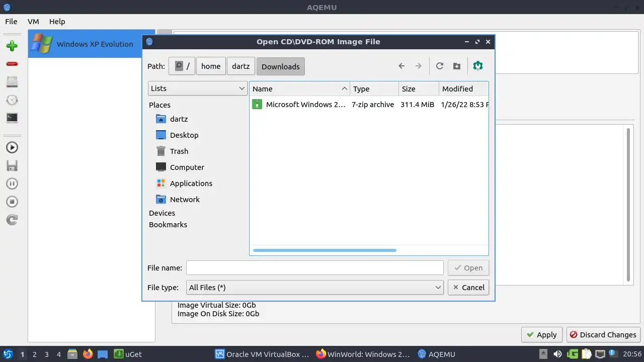This screenshot has height=362, width=644.
Task: Start the VM with the play icon
Action: click(x=12, y=147)
